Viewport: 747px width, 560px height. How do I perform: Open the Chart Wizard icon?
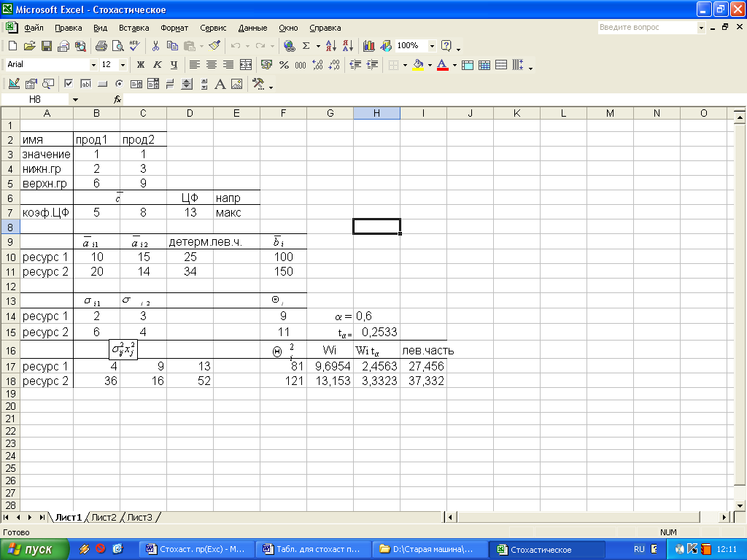(368, 46)
